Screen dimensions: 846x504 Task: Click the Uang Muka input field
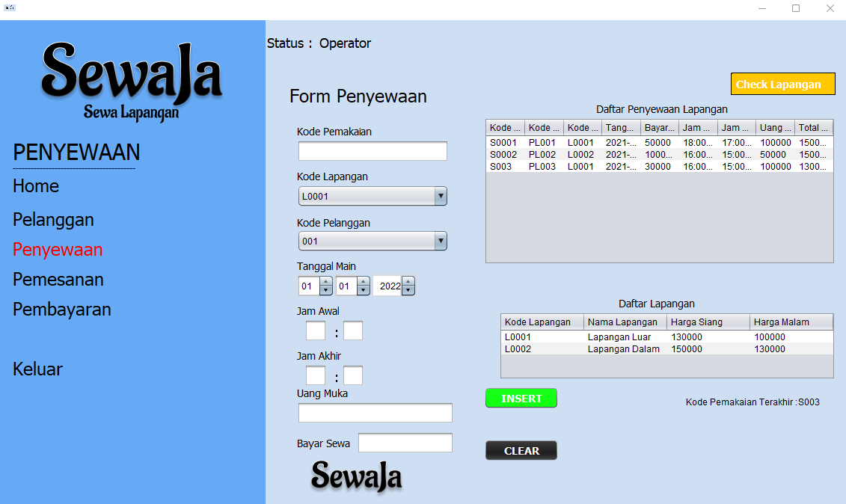pos(376,413)
